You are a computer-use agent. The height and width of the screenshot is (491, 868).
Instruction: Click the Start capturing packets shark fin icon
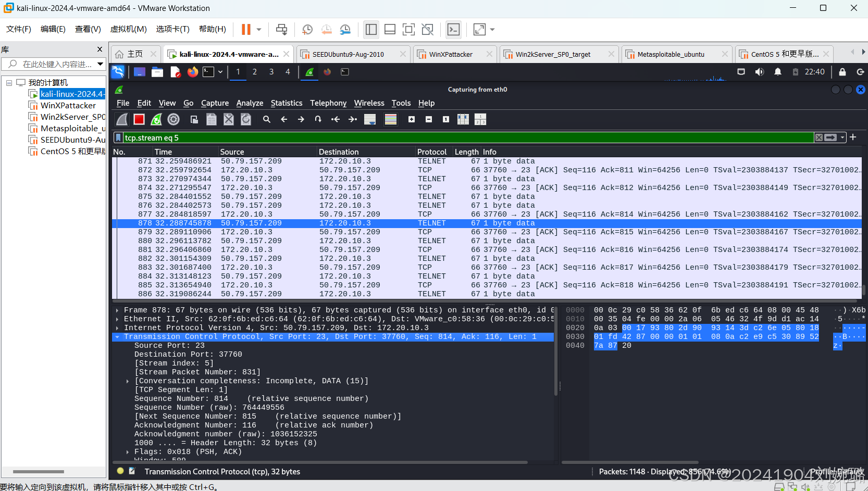pyautogui.click(x=122, y=120)
